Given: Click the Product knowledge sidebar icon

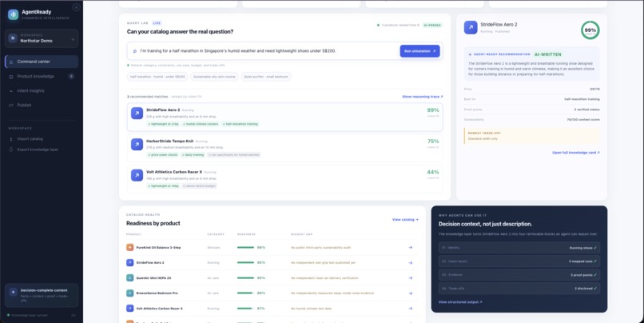Looking at the screenshot, I should pos(11,77).
